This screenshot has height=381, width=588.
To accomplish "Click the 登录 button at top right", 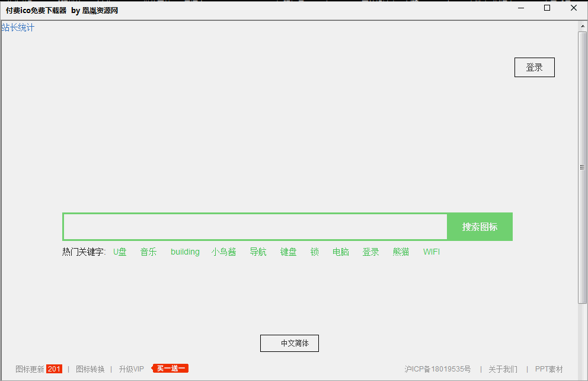I will pyautogui.click(x=534, y=67).
